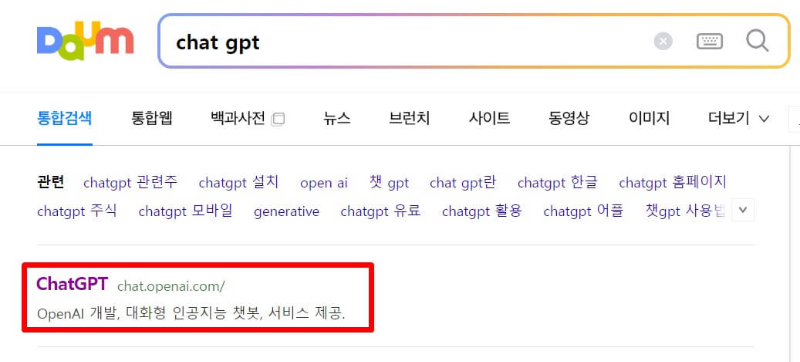
Task: Click related search chatgpt 설치
Action: 239,183
